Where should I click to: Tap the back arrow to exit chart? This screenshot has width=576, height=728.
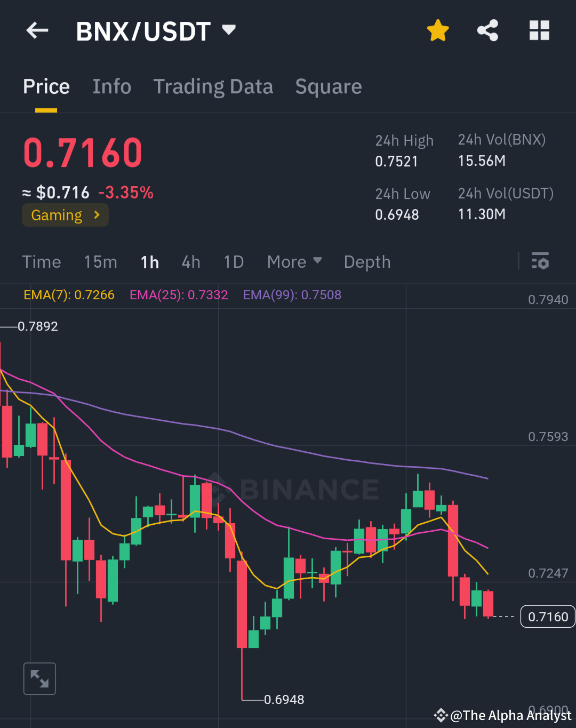36,30
